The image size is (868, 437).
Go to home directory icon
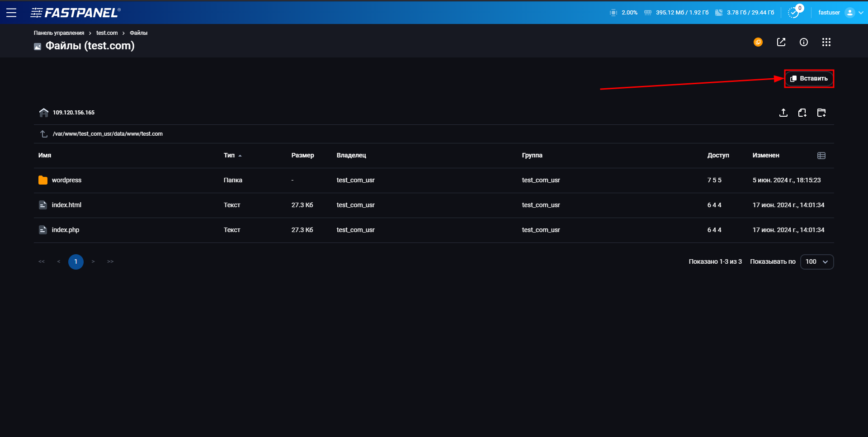tap(44, 113)
